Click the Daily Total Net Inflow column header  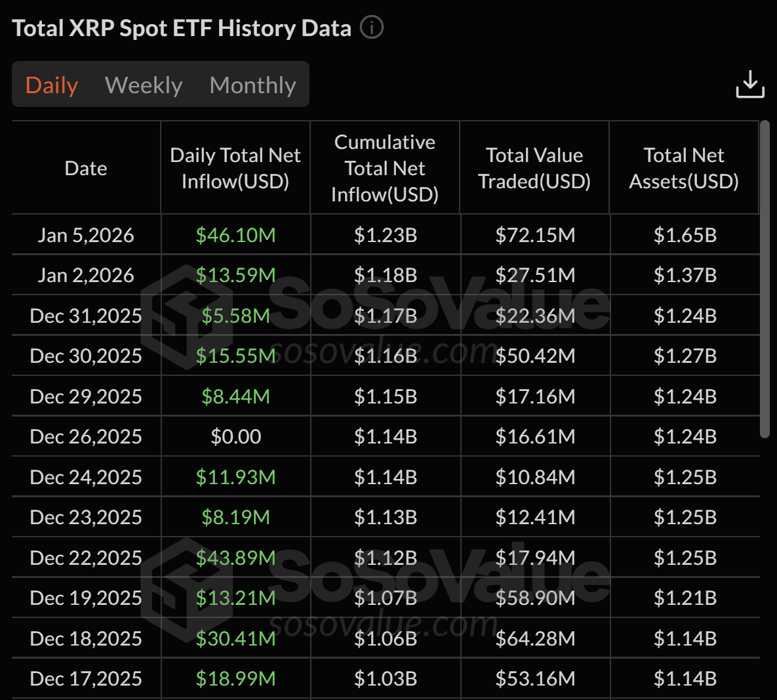[235, 168]
